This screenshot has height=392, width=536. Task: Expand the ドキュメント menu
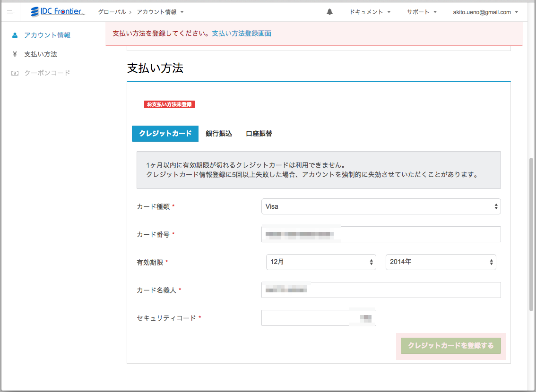(369, 11)
